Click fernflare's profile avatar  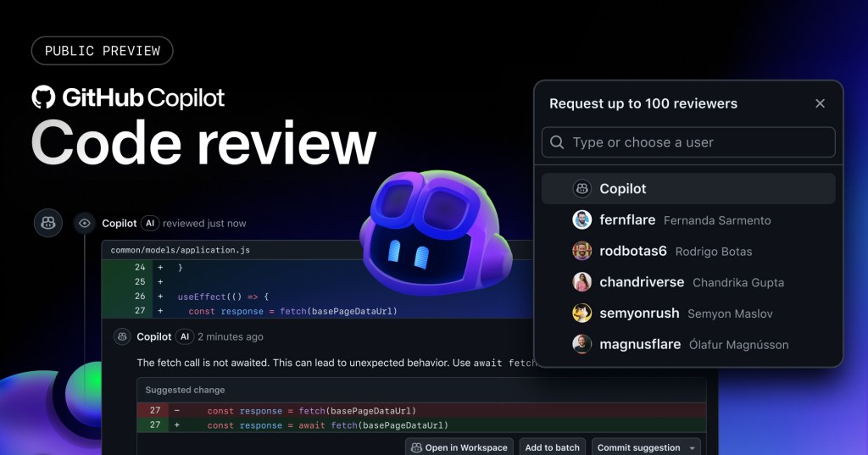581,220
